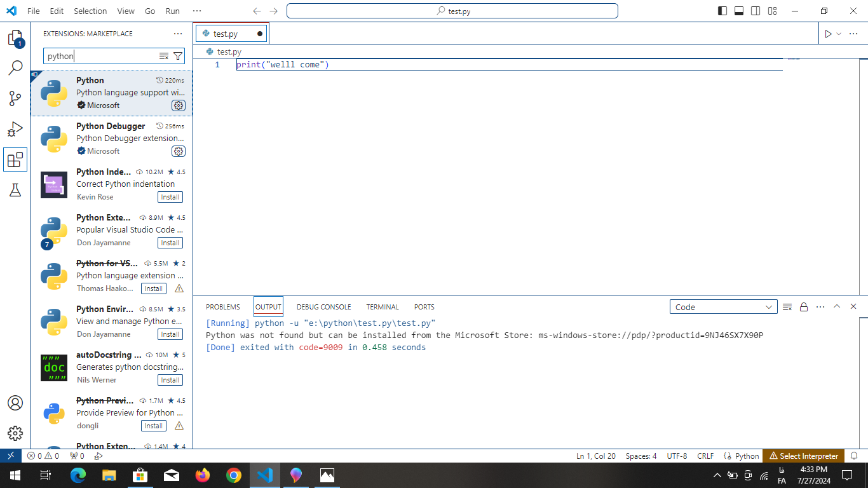Customize Layout icon in title bar
Image resolution: width=868 pixels, height=488 pixels.
coord(772,11)
